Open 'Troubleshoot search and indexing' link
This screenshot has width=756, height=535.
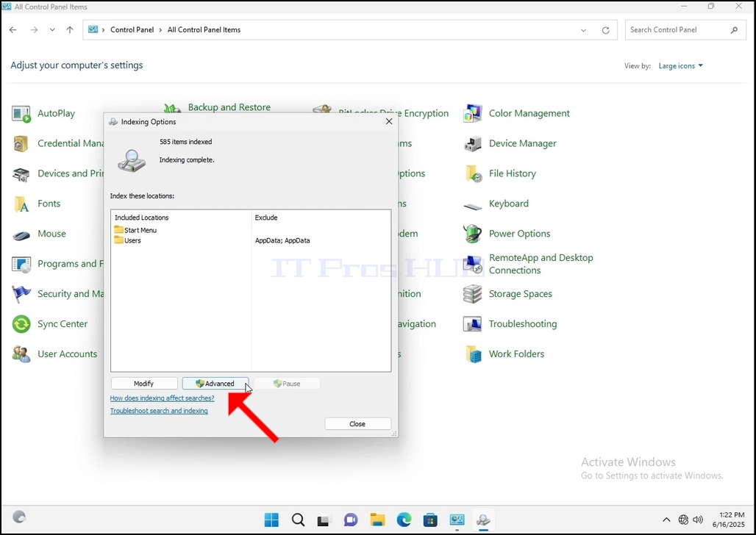(159, 411)
